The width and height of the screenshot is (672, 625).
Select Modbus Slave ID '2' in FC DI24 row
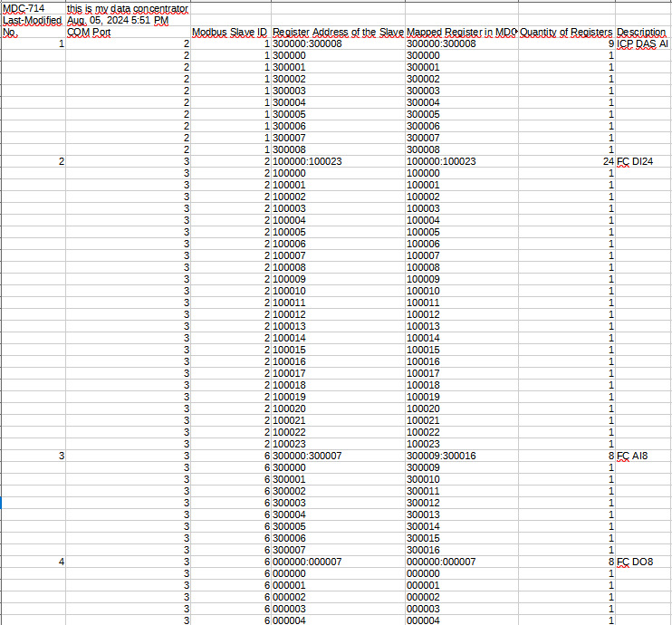231,161
